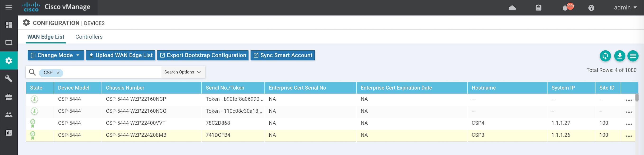Click serial number 78C2D868
Viewport: 644px width, 155px height.
pyautogui.click(x=218, y=123)
